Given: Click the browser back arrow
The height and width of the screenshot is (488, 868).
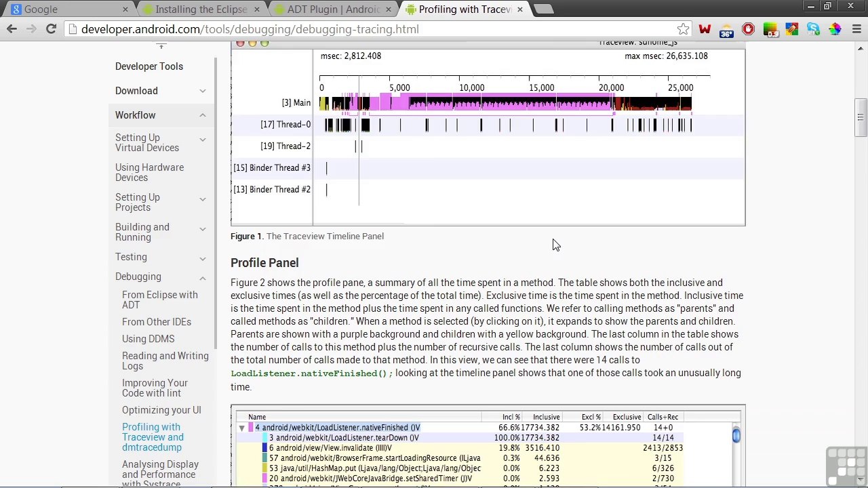Looking at the screenshot, I should (x=12, y=29).
